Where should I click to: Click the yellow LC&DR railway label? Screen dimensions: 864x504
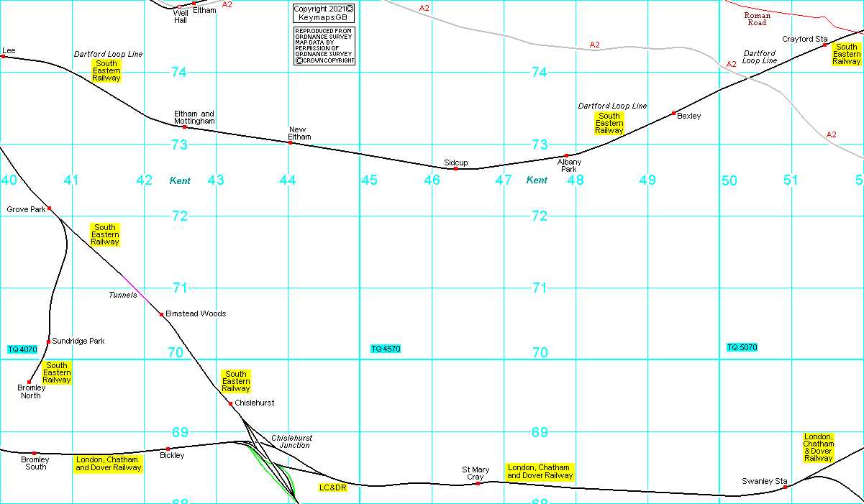click(333, 487)
